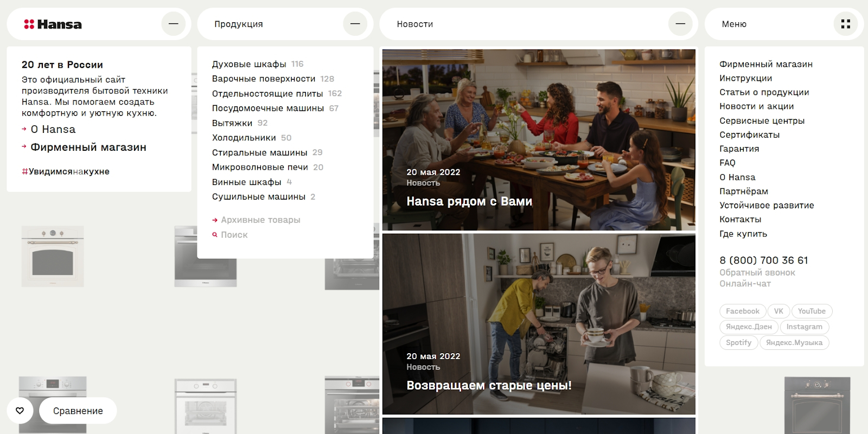Image resolution: width=868 pixels, height=434 pixels.
Task: Open Архивные товары link
Action: point(256,220)
